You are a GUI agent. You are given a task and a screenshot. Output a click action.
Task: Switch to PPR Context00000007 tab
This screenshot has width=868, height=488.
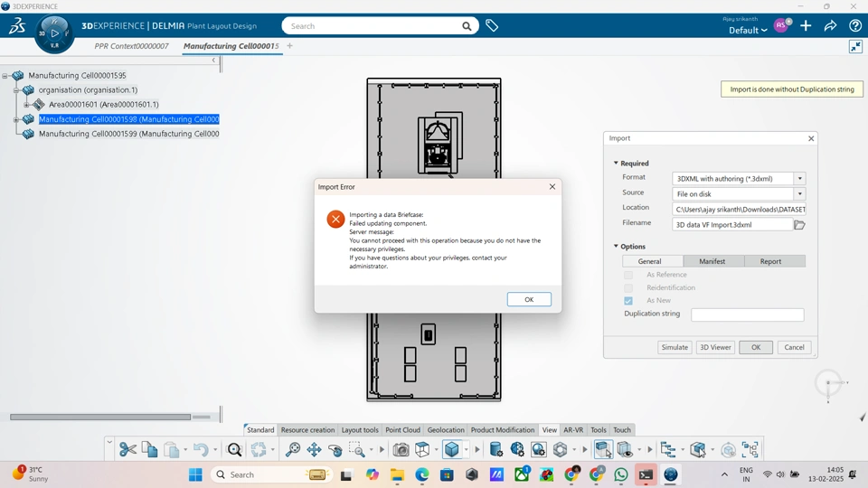click(x=131, y=46)
